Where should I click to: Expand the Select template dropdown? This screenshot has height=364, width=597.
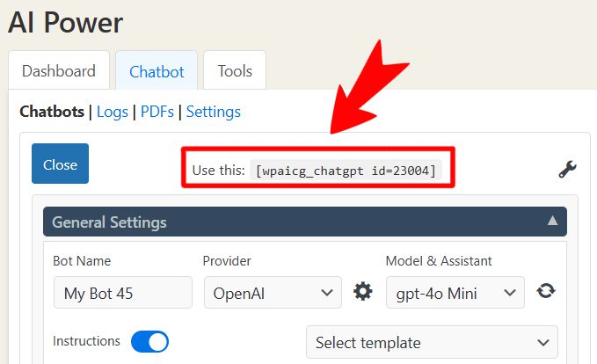[x=432, y=342]
